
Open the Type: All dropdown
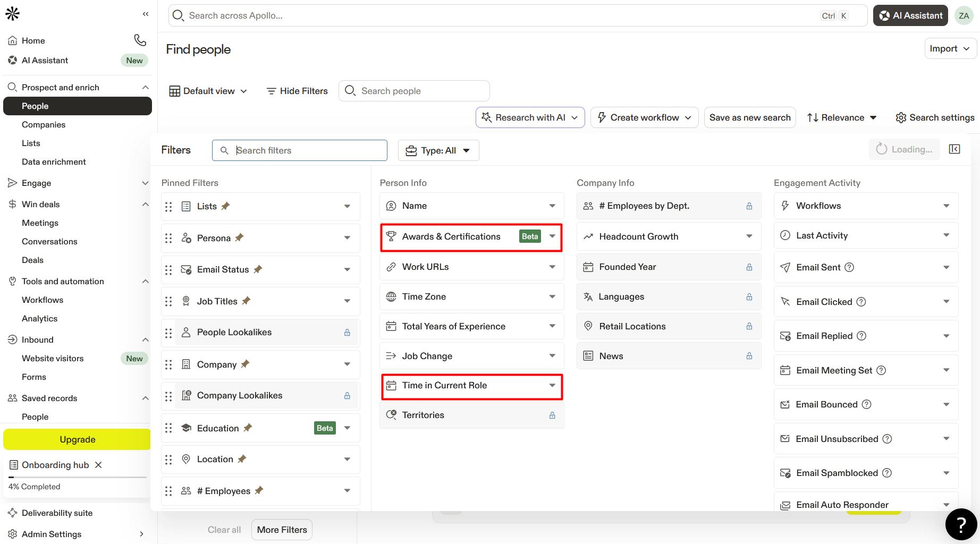(x=438, y=150)
